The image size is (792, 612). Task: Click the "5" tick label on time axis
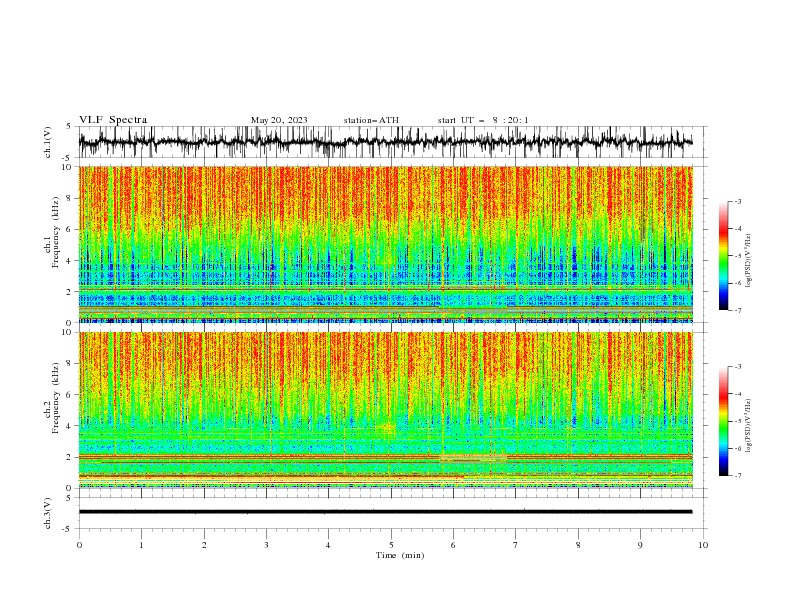[391, 545]
